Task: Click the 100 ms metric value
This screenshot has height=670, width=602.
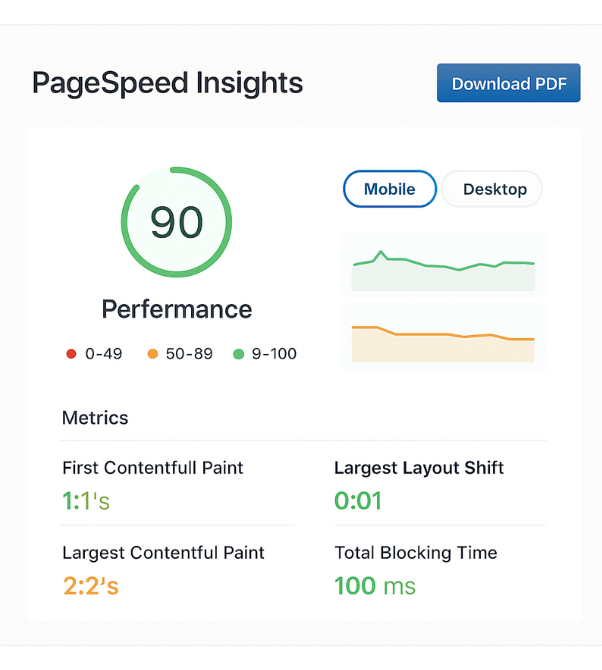Action: pyautogui.click(x=375, y=585)
